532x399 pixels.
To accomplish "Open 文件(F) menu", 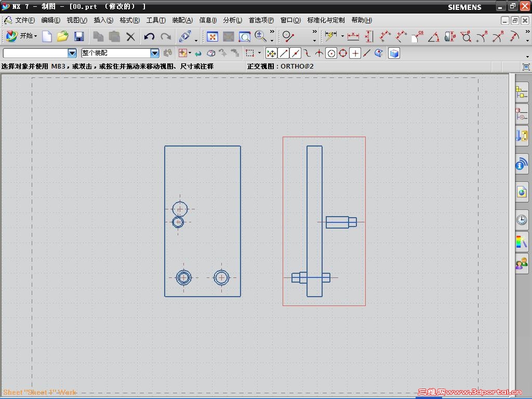I will point(25,20).
